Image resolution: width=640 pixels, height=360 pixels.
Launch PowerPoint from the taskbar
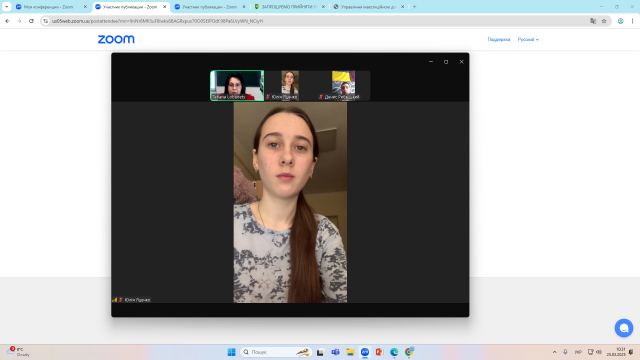tap(379, 352)
